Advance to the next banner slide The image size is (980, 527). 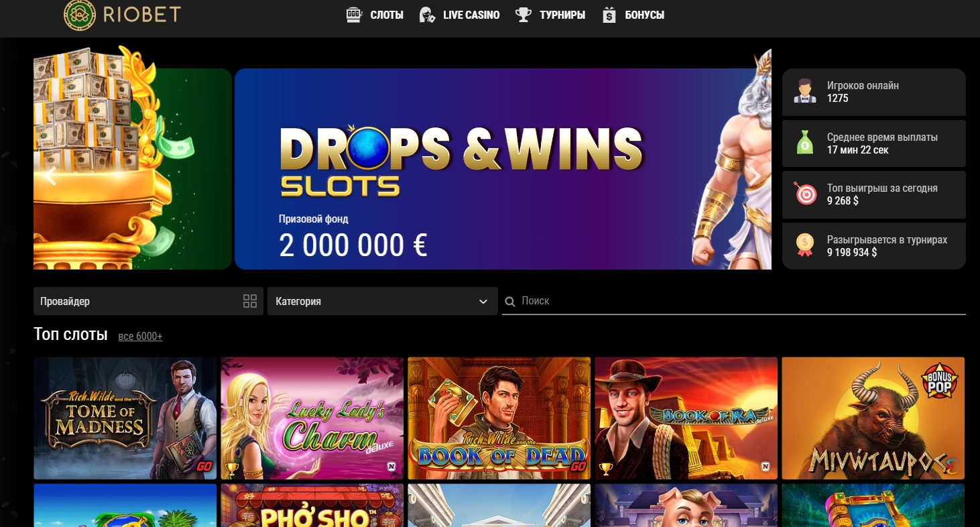(754, 176)
